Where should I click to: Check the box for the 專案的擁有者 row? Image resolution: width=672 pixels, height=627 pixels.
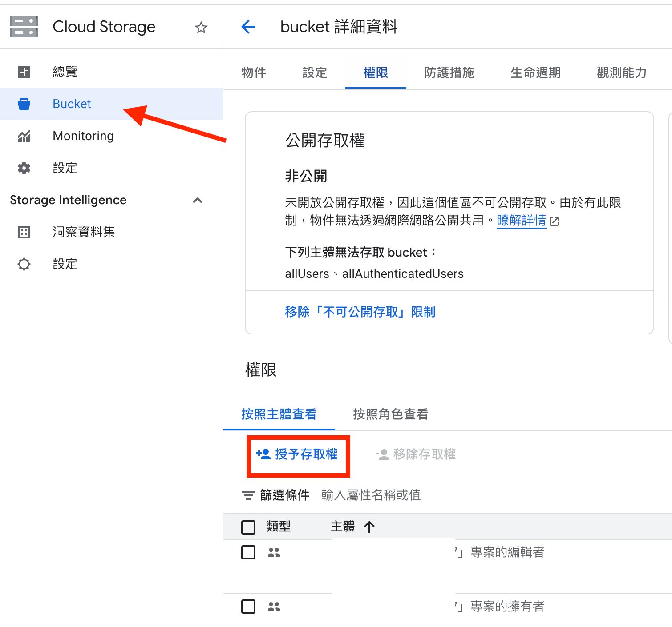(248, 607)
